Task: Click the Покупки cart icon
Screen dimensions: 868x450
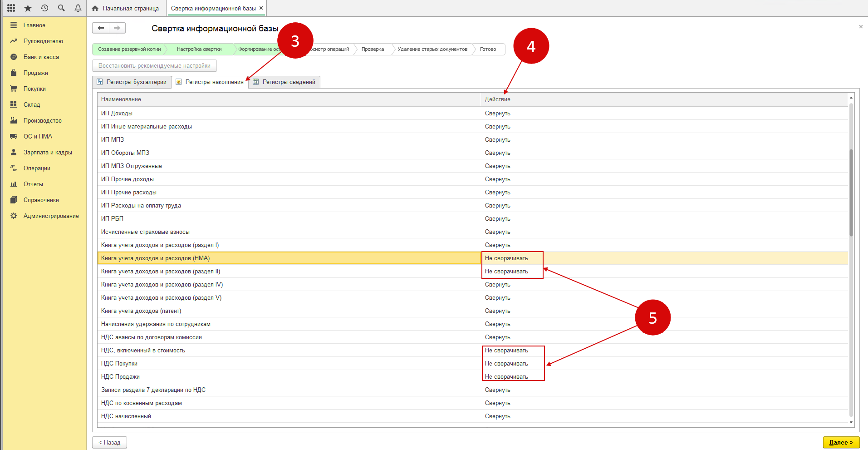Action: point(14,89)
